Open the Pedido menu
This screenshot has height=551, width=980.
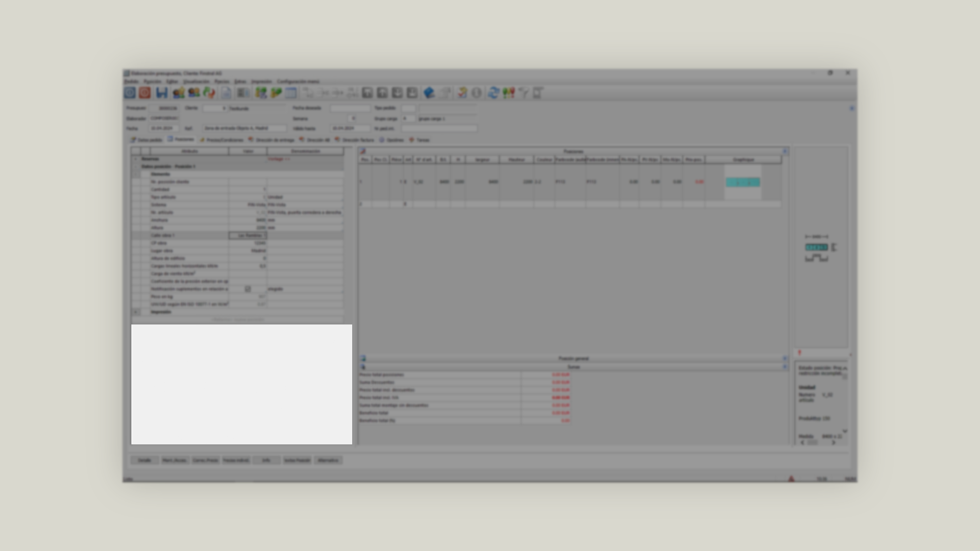pyautogui.click(x=131, y=82)
